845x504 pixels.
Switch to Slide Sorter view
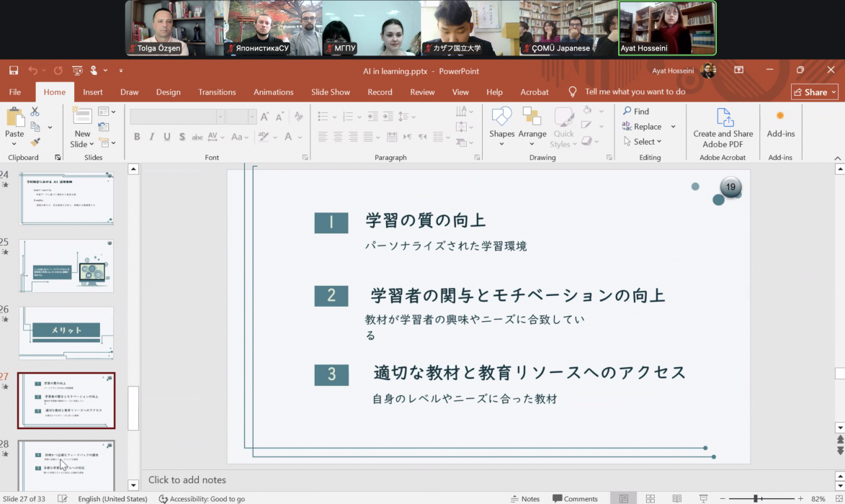pos(650,499)
